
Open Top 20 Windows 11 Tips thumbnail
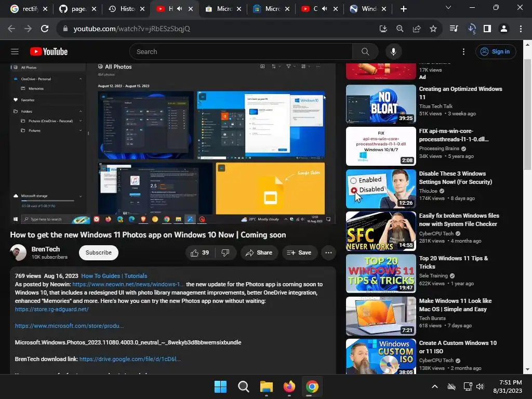[381, 273]
